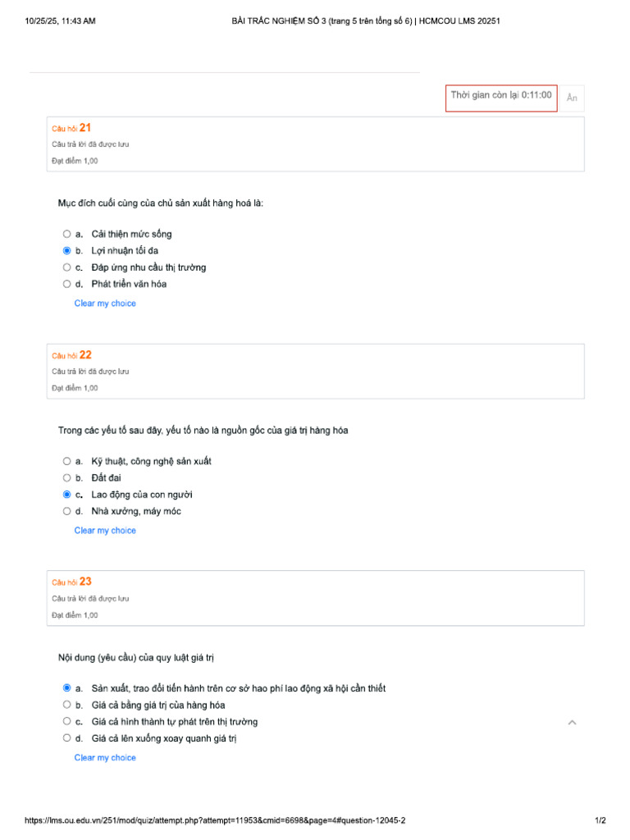630x840 pixels.
Task: Pick d. Giá cả lên xuống xoay quanh giá trị
Action: 67,738
